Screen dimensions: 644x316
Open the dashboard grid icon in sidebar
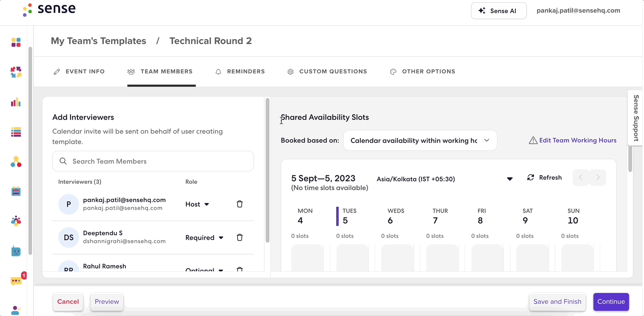(16, 42)
